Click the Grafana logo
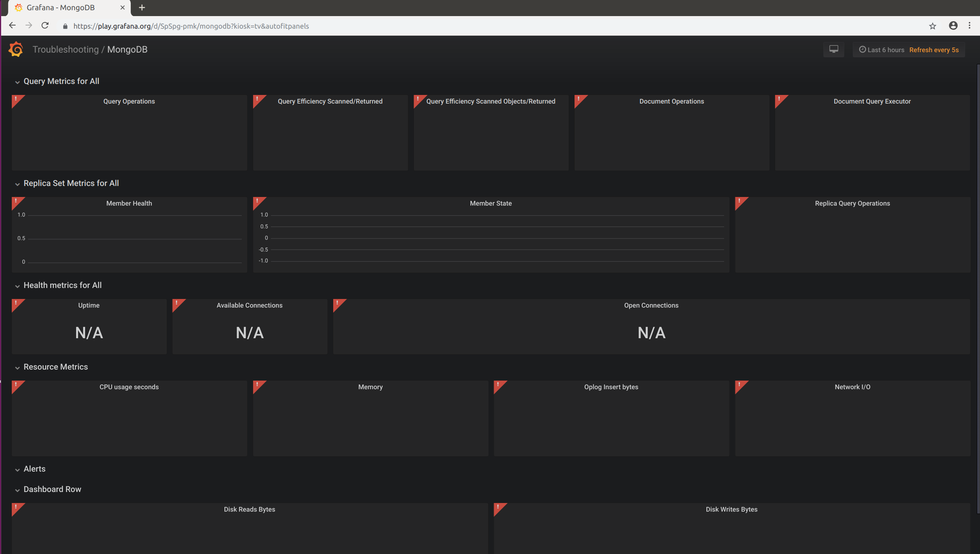Screen dimensions: 980x554 click(x=15, y=49)
